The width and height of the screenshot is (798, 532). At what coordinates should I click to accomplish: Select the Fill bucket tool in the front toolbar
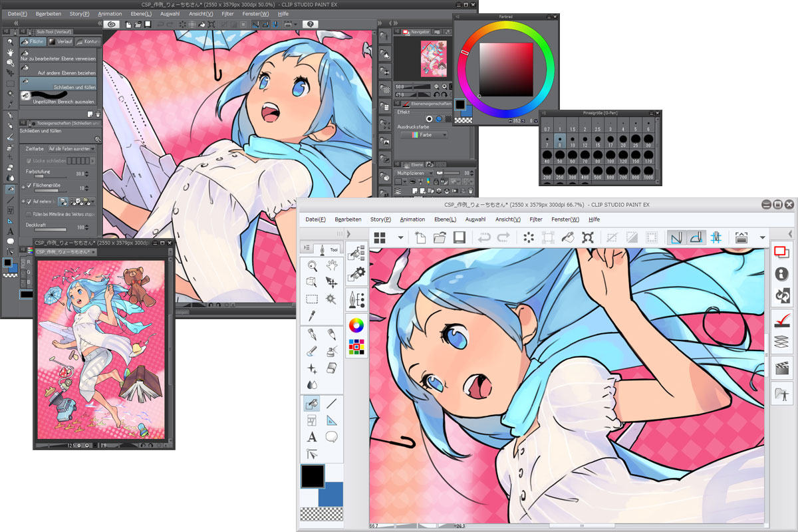[311, 404]
